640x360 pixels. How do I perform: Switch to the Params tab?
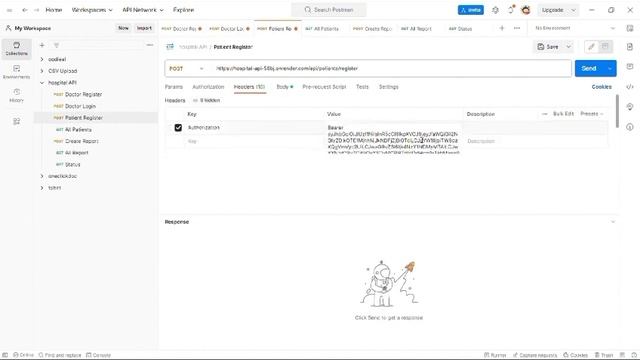(x=173, y=87)
